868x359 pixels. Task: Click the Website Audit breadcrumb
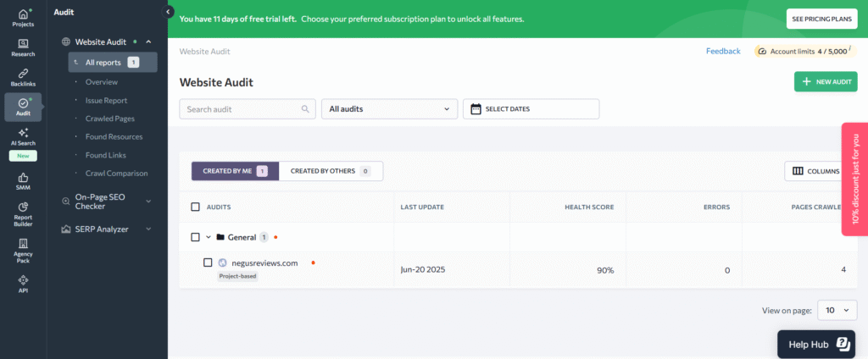tap(205, 52)
